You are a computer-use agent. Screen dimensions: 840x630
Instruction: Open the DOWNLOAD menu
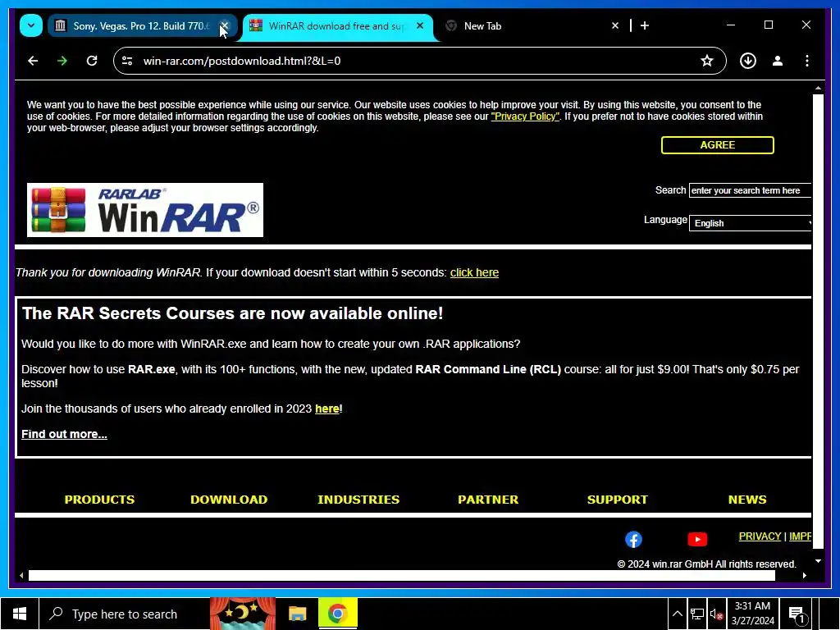(229, 500)
